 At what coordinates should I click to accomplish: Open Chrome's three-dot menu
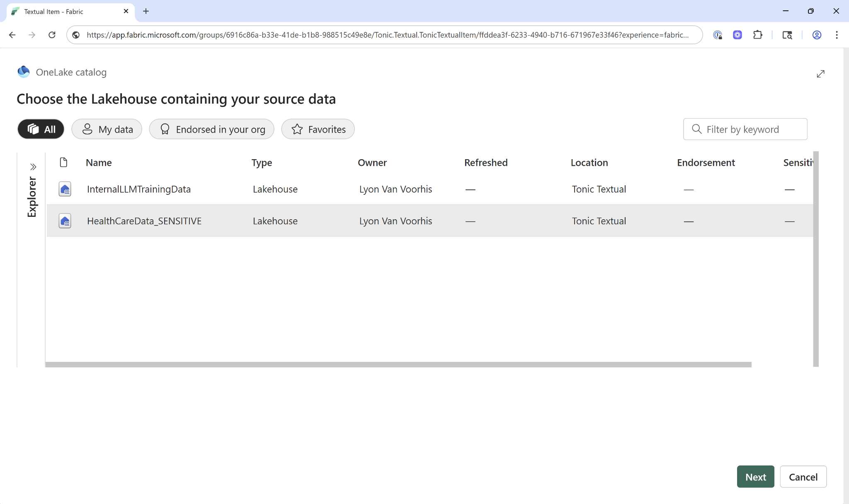tap(837, 35)
